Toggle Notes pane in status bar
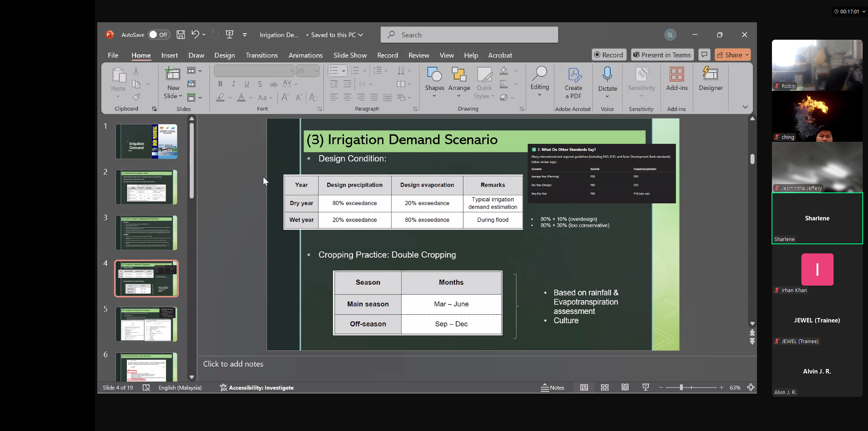Image resolution: width=868 pixels, height=431 pixels. pyautogui.click(x=552, y=388)
